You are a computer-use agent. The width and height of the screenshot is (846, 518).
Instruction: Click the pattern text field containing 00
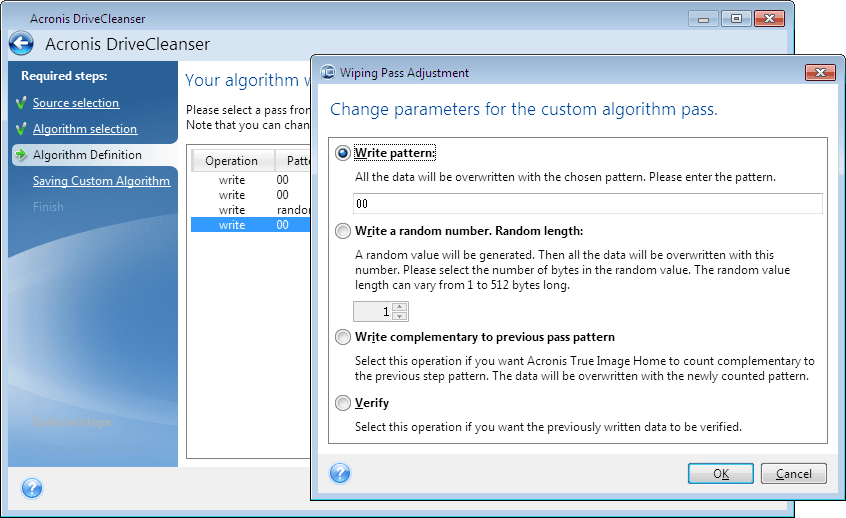point(588,204)
